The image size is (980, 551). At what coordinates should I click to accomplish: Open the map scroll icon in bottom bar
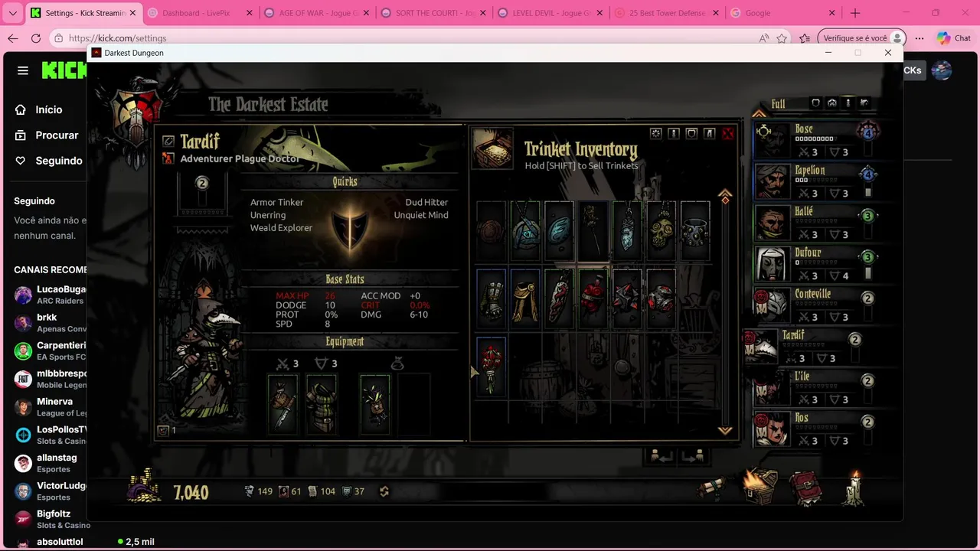[x=712, y=488]
